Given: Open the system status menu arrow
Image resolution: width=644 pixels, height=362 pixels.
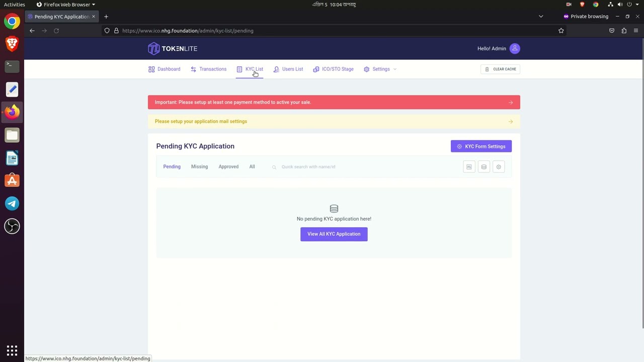Looking at the screenshot, I should click(638, 5).
